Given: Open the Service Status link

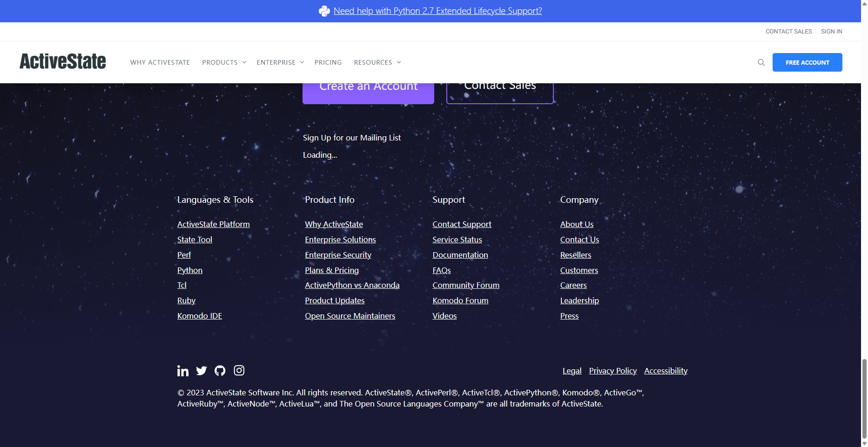Looking at the screenshot, I should tap(457, 240).
